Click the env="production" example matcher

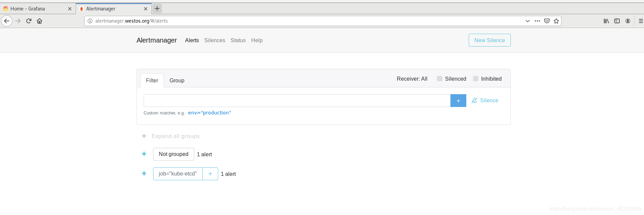(210, 113)
